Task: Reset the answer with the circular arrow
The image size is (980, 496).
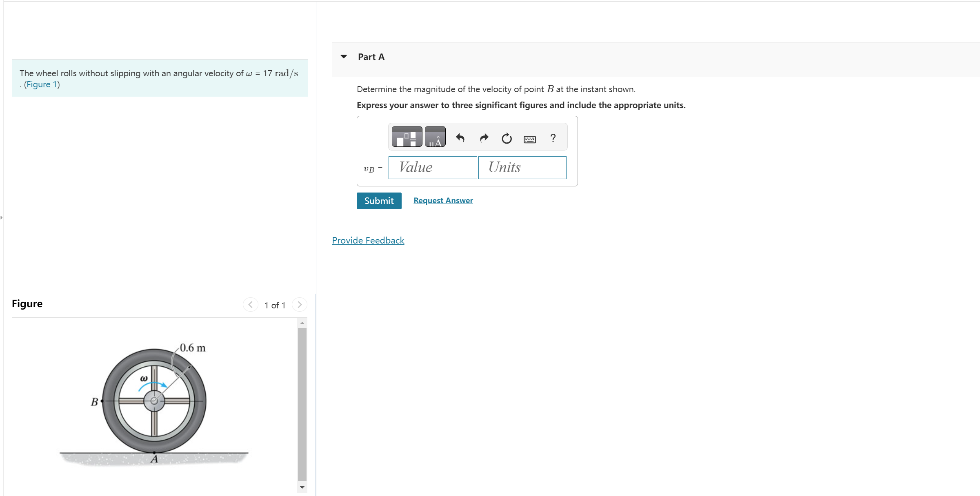Action: tap(507, 138)
